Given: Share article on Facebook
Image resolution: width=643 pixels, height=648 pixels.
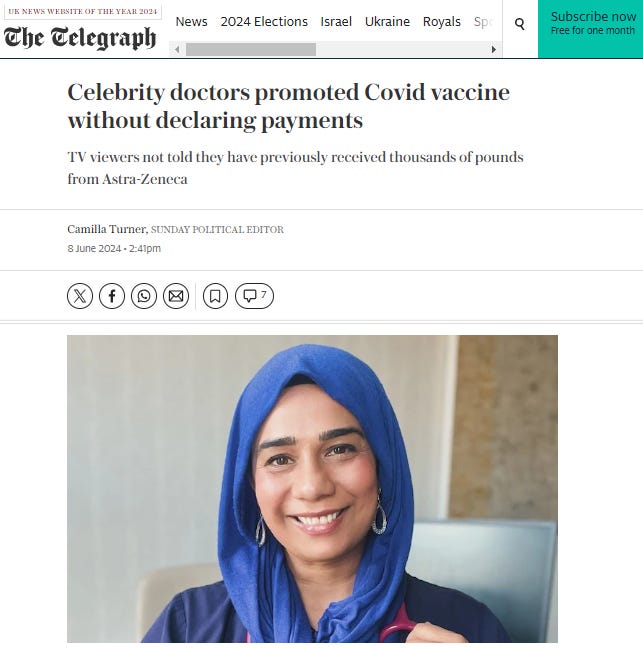Looking at the screenshot, I should pyautogui.click(x=112, y=296).
